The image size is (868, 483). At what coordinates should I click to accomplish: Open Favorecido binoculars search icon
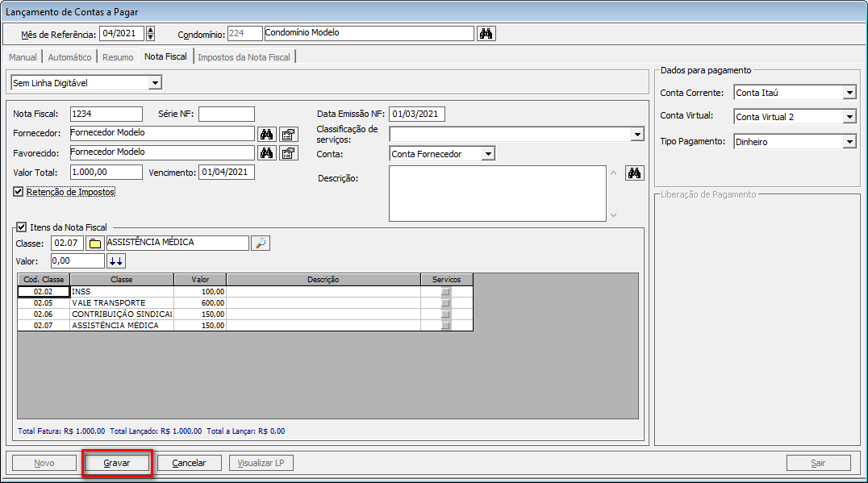(x=267, y=153)
